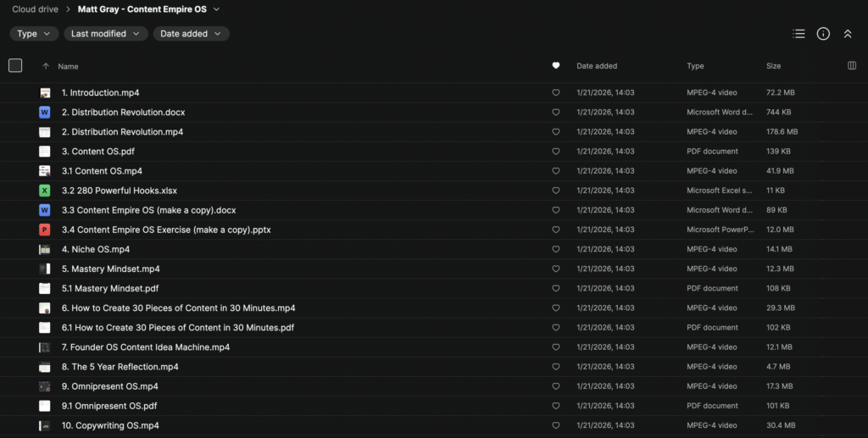Sort by the Size column header
868x438 pixels.
[x=774, y=66]
